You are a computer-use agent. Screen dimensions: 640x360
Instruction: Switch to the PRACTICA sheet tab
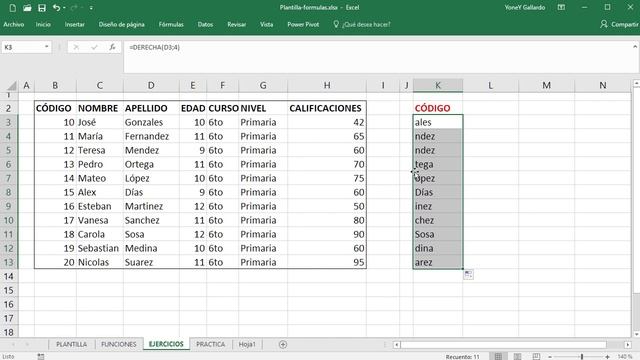(x=211, y=344)
